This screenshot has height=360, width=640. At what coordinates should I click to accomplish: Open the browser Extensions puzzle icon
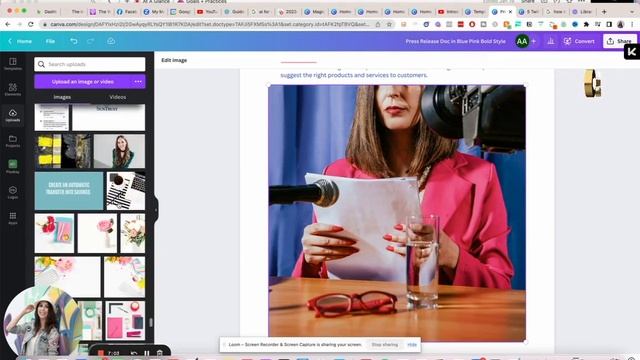point(586,24)
